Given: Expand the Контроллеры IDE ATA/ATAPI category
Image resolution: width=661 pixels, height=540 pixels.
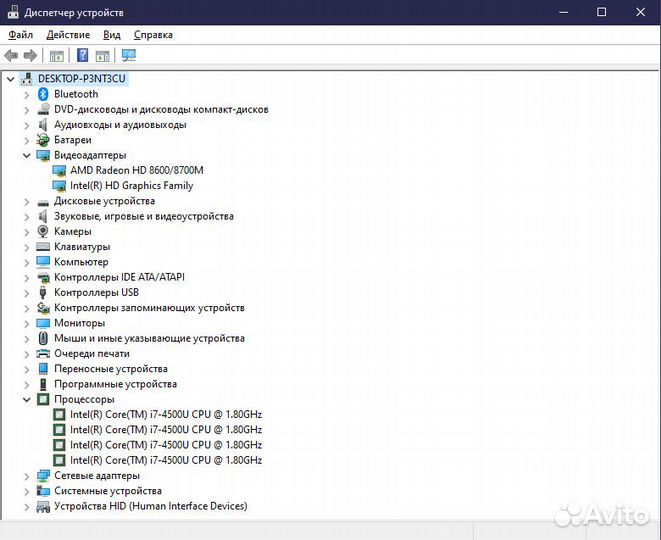Looking at the screenshot, I should pyautogui.click(x=27, y=277).
